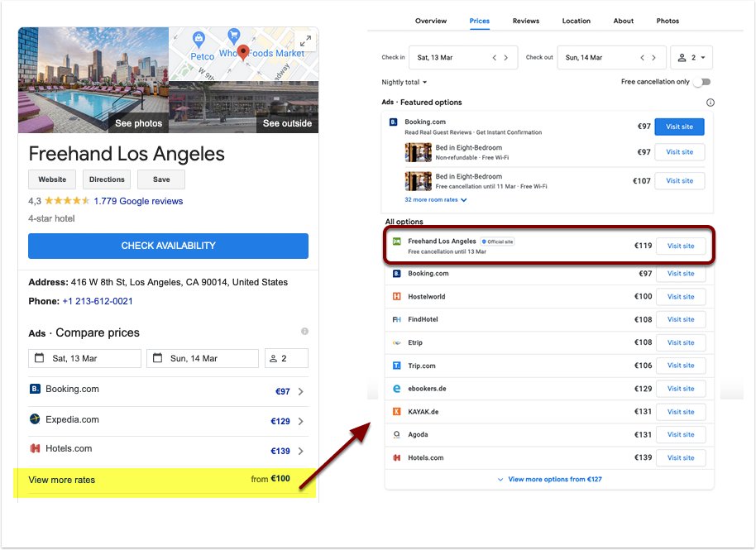This screenshot has width=756, height=550.
Task: Expand View more options from €127
Action: [550, 479]
